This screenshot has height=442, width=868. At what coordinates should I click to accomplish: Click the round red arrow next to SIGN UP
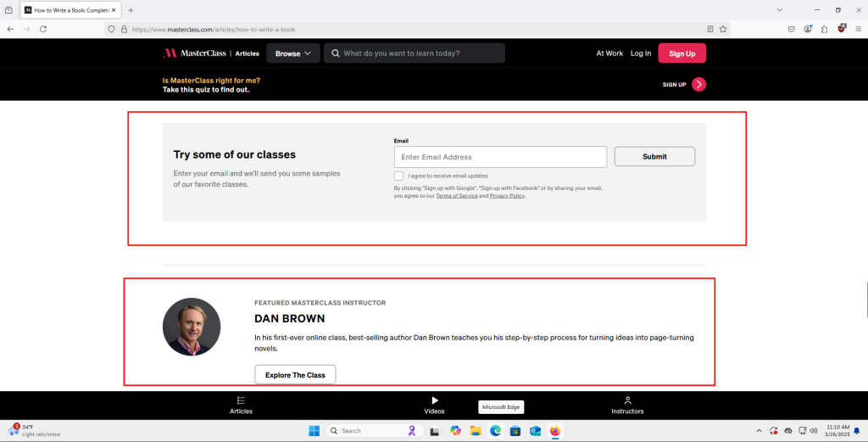click(698, 84)
